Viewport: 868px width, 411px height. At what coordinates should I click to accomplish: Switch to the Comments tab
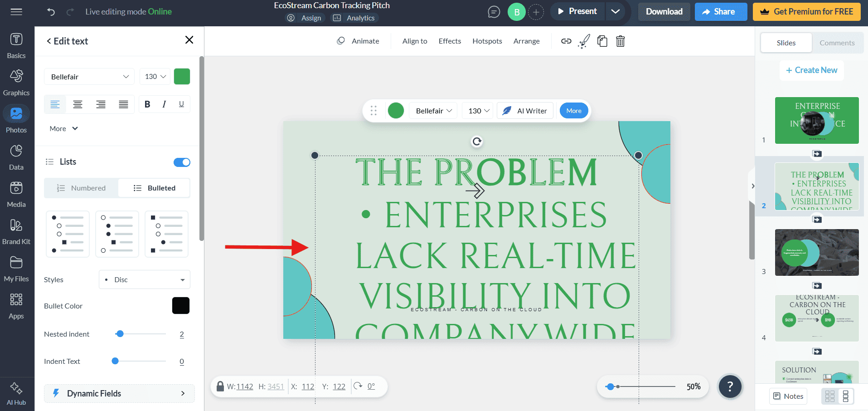pos(837,43)
